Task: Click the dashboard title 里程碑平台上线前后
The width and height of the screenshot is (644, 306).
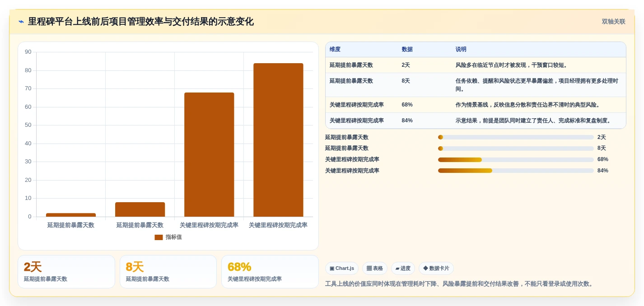Action: 140,22
